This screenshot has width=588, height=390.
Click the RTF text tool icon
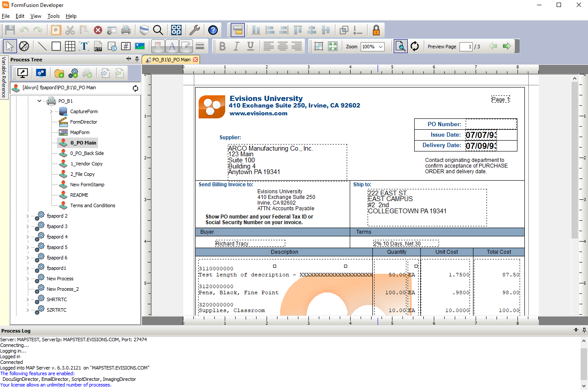98,46
